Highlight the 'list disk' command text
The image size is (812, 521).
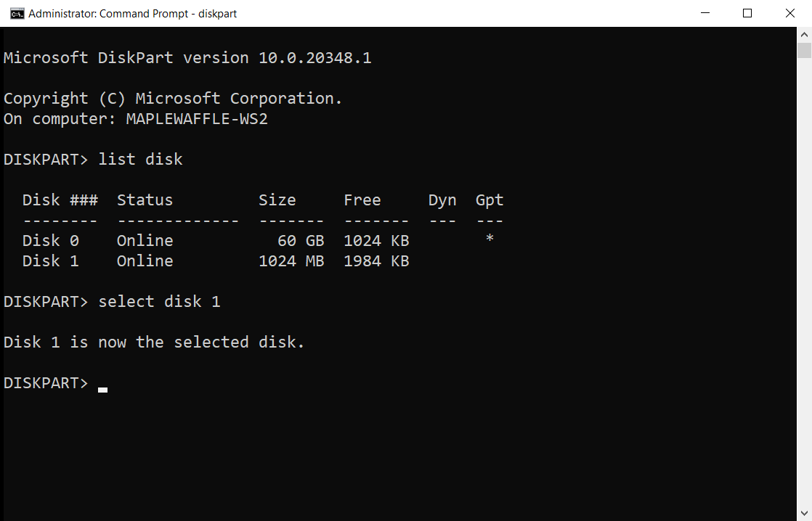(x=140, y=159)
